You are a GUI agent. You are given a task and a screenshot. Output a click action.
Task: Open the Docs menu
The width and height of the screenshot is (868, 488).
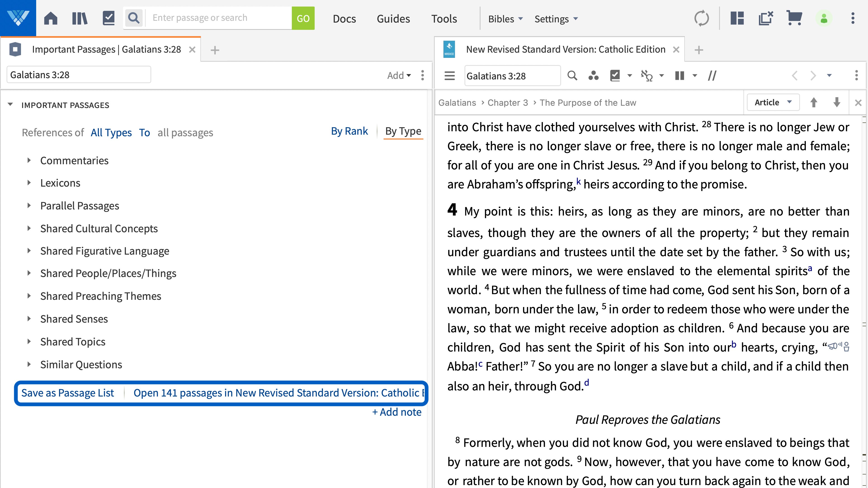[344, 19]
